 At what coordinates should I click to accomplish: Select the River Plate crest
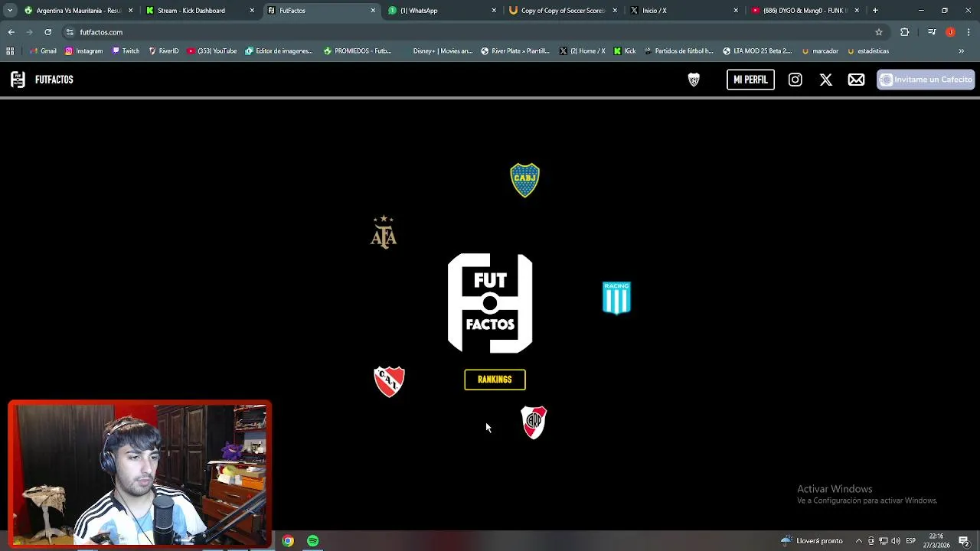(534, 422)
